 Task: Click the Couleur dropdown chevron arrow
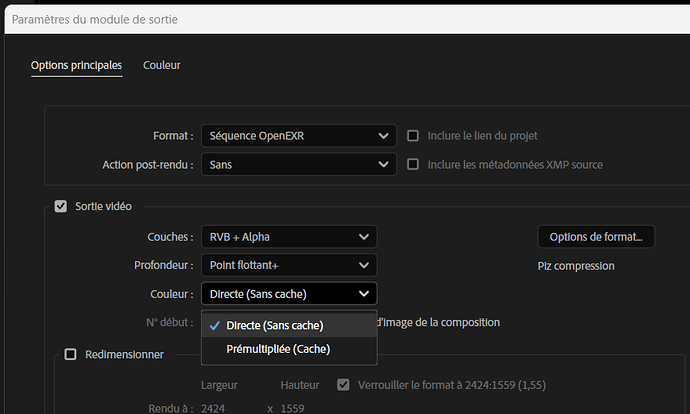pos(361,294)
